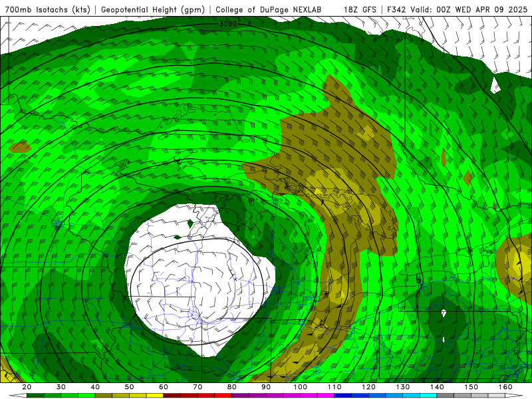The height and width of the screenshot is (399, 532).
Task: Click the legend value '80'
Action: pos(231,387)
